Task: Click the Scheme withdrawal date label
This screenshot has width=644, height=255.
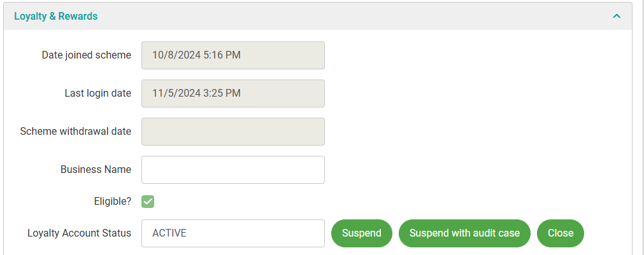Action: click(x=76, y=132)
